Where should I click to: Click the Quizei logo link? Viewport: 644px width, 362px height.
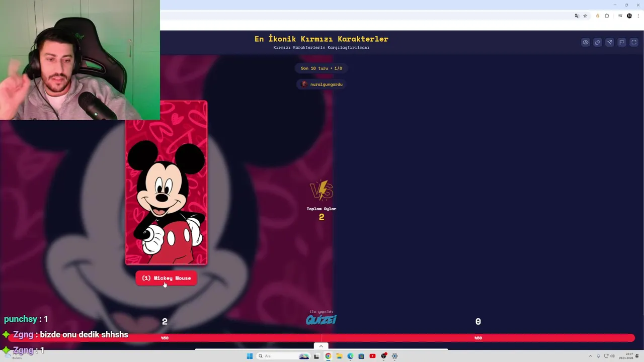click(x=321, y=319)
